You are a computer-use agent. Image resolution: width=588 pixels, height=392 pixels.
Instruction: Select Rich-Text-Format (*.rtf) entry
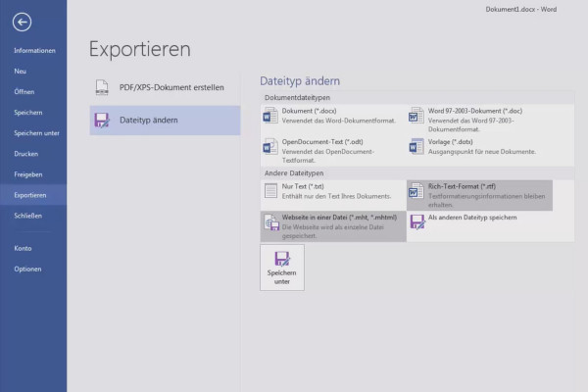(x=479, y=195)
